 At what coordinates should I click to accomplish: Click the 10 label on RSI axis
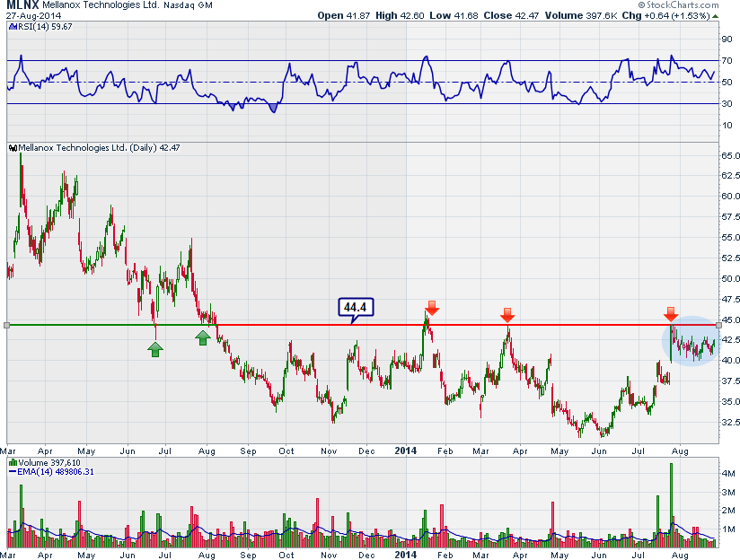727,126
